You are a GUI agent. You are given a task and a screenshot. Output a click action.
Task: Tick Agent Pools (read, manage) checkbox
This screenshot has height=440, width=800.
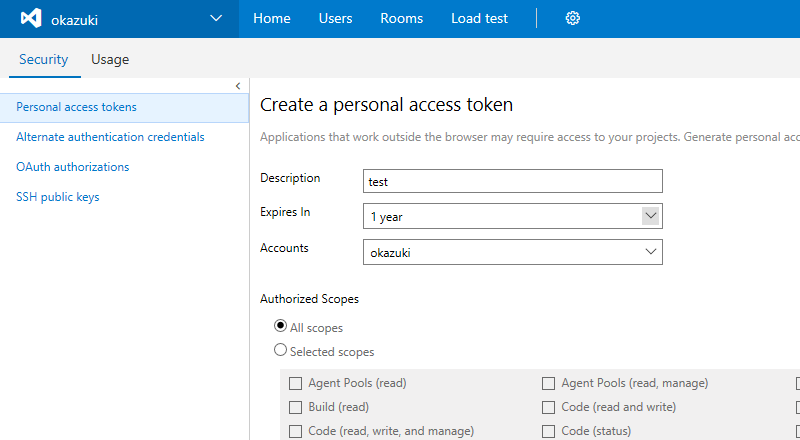[x=549, y=383]
